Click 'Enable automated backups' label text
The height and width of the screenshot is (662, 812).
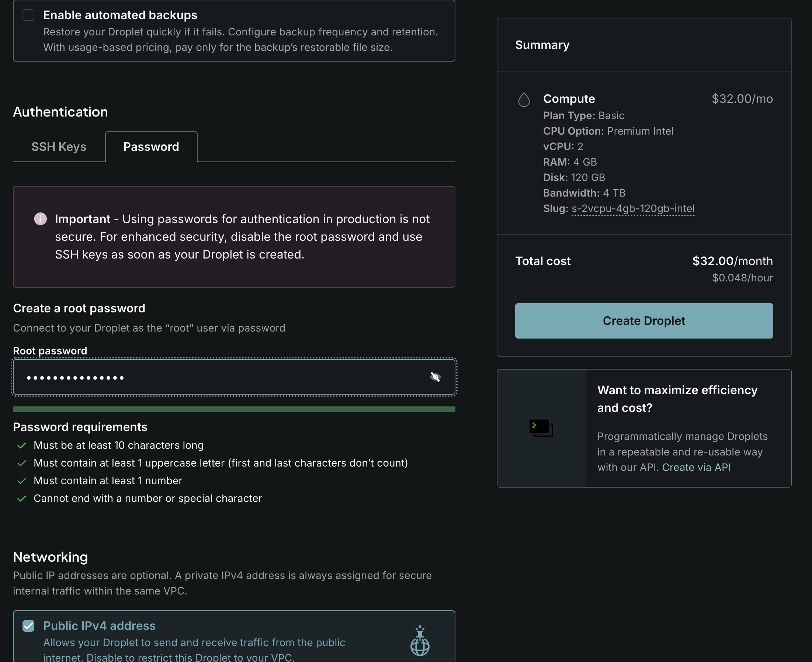[120, 15]
